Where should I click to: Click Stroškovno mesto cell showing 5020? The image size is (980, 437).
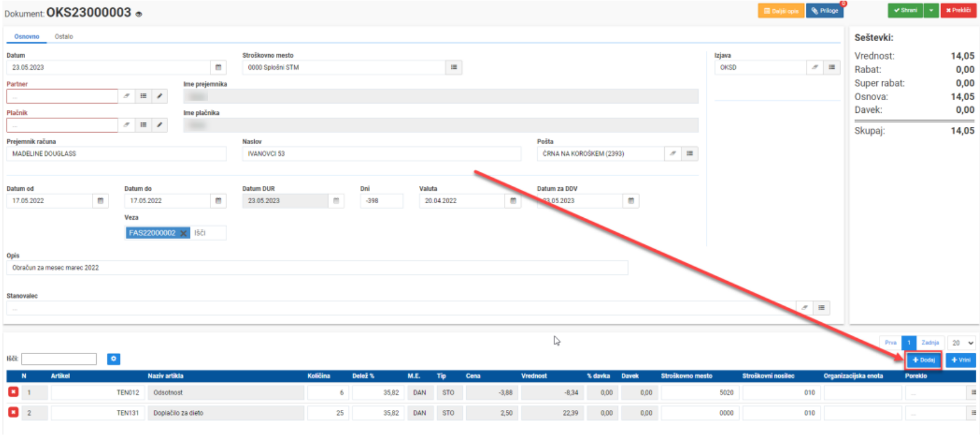[x=699, y=392]
